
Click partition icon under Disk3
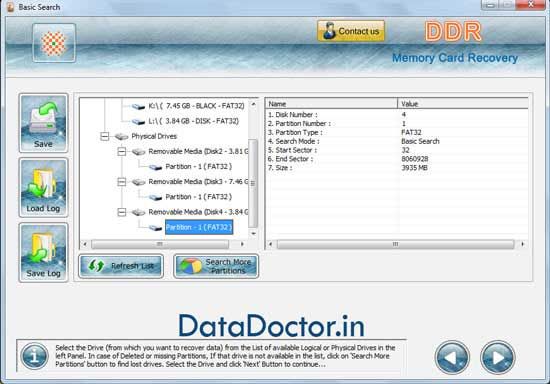pyautogui.click(x=155, y=197)
